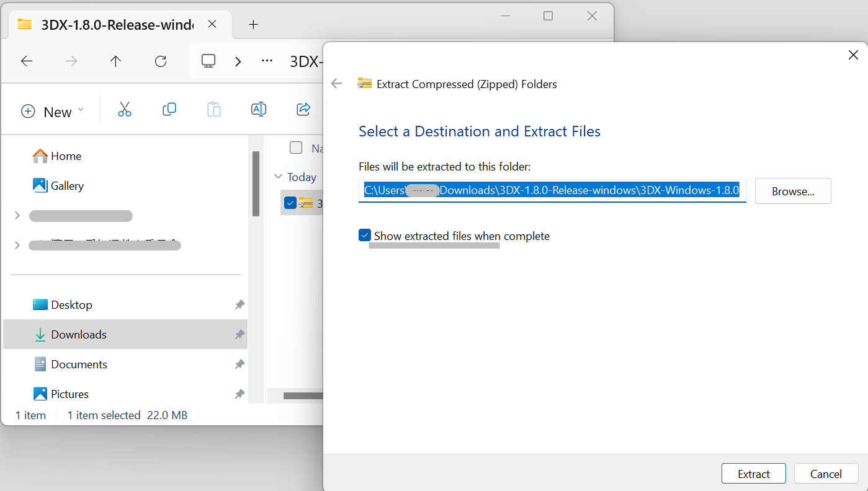This screenshot has height=491, width=868.
Task: Rename the selected file with Rename icon
Action: pyautogui.click(x=259, y=109)
